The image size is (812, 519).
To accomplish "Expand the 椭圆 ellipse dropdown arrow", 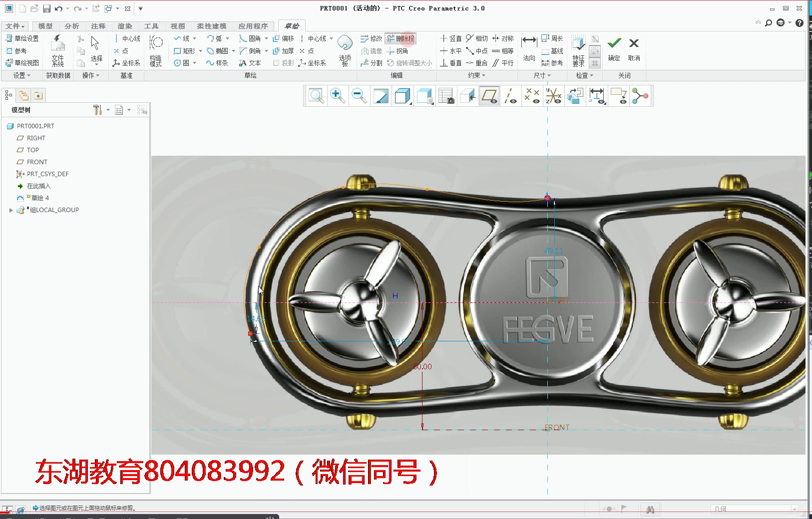I will [x=233, y=51].
